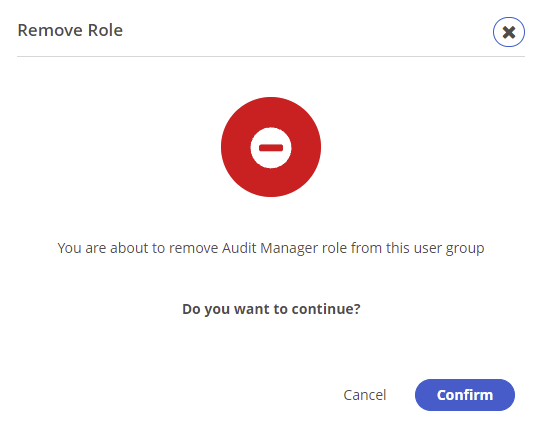Viewport: 544px width, 426px height.
Task: Confirm removing the Audit Manager role
Action: click(465, 395)
